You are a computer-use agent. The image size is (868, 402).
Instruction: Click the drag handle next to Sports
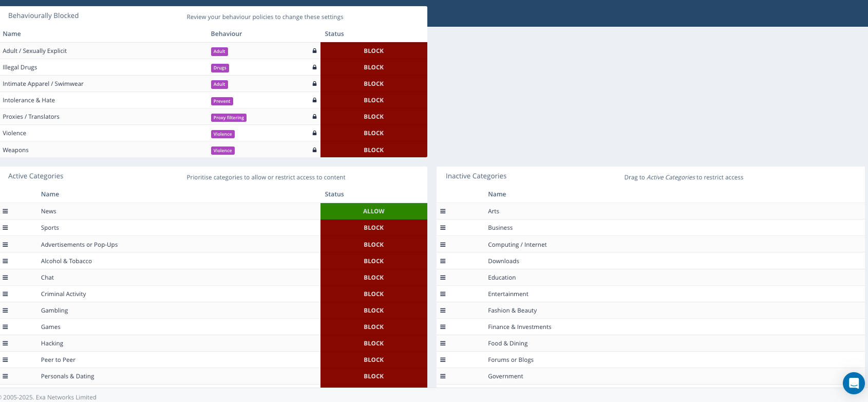pyautogui.click(x=5, y=228)
